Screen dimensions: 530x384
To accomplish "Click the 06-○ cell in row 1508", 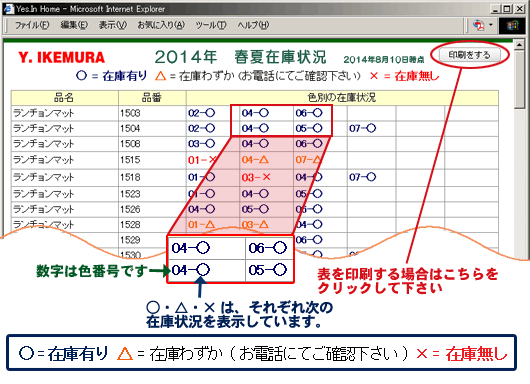I will coord(309,144).
